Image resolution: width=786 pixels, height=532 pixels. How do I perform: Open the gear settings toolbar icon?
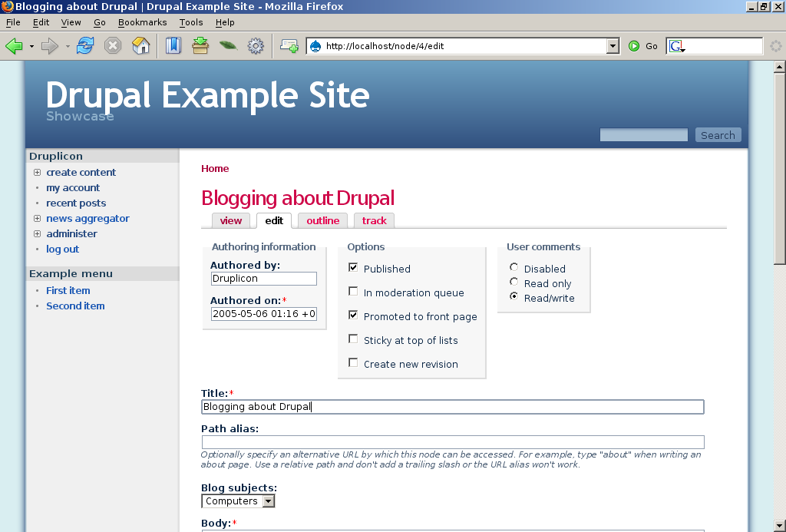tap(256, 46)
